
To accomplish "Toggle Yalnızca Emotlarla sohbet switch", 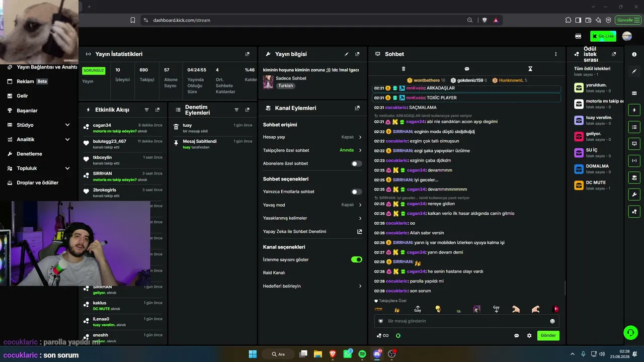I will coord(356,192).
